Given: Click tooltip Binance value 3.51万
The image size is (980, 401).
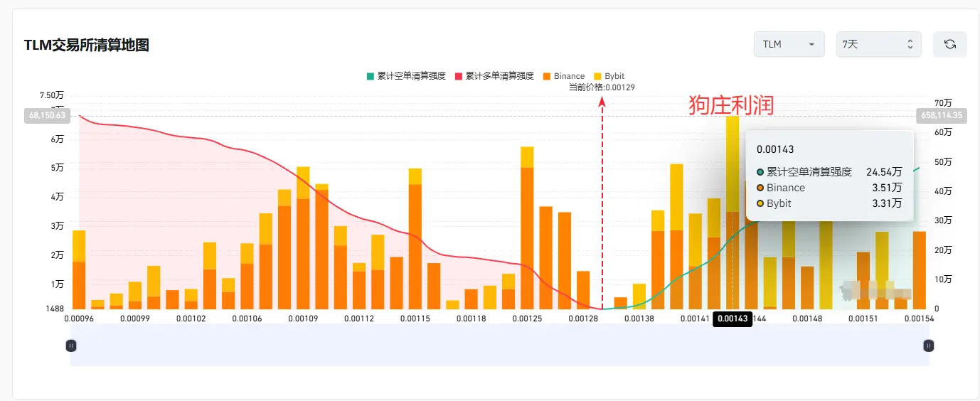Looking at the screenshot, I should click(x=888, y=188).
